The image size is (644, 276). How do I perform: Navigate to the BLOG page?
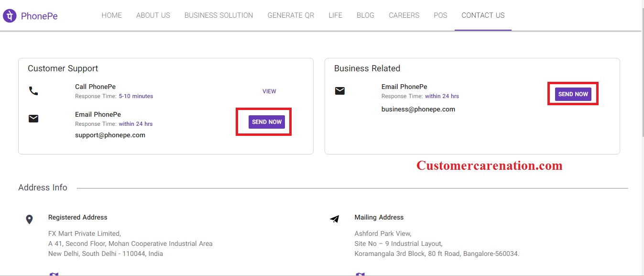pos(366,15)
